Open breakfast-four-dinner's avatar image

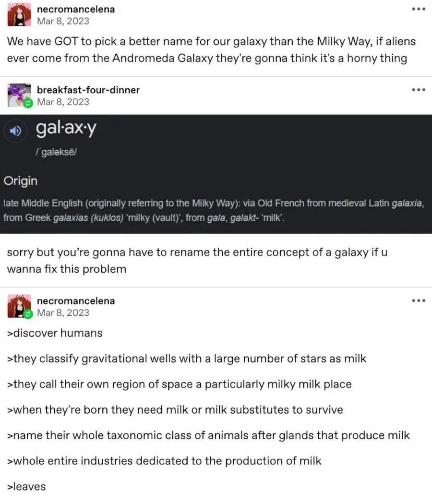pos(19,95)
